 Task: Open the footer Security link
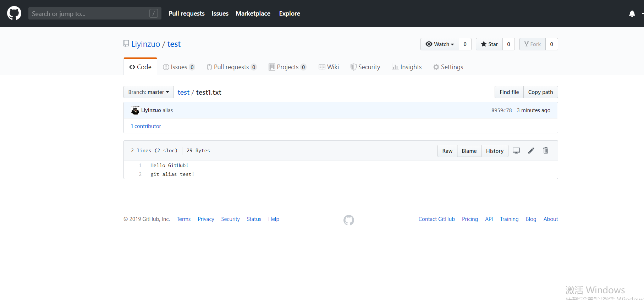click(x=230, y=219)
